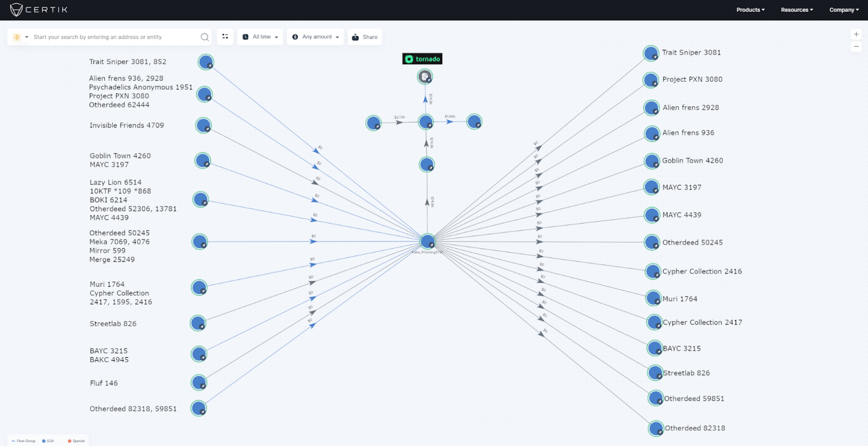Select the tornado contract node
Viewport: 868px width, 446px height.
pyautogui.click(x=425, y=77)
